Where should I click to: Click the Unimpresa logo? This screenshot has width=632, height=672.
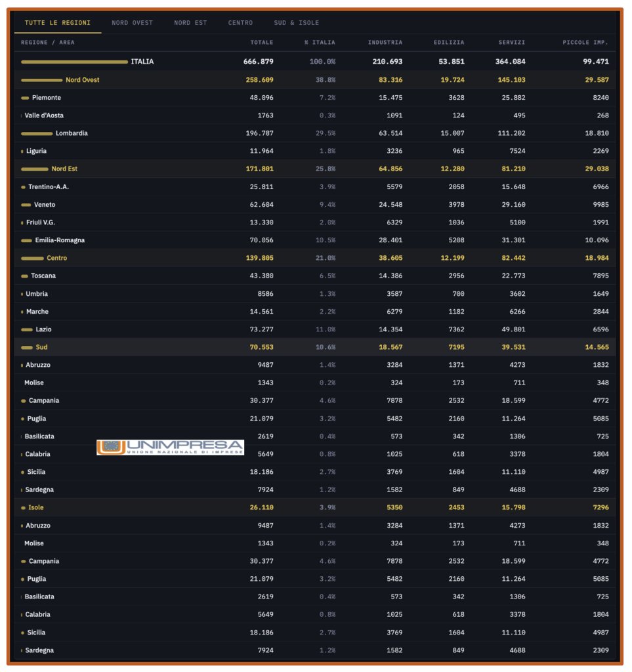pyautogui.click(x=170, y=448)
